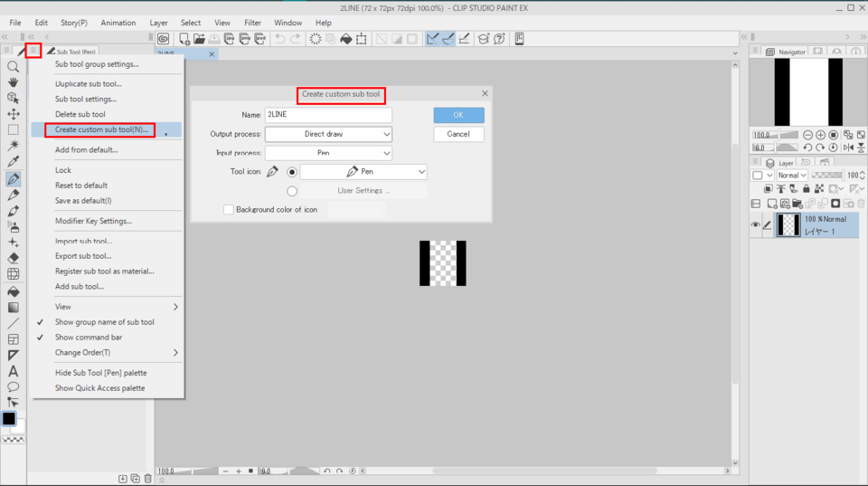868x486 pixels.
Task: Select the Text tool
Action: point(14,371)
